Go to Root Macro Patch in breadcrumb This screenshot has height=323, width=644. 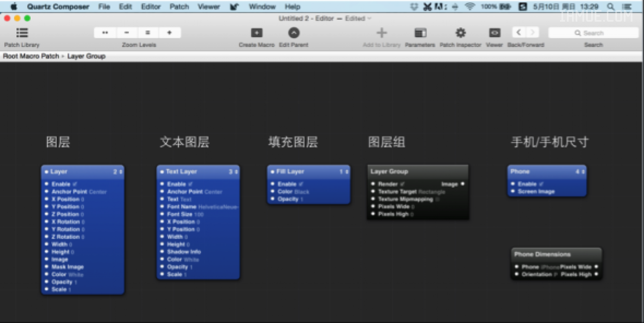tap(31, 56)
